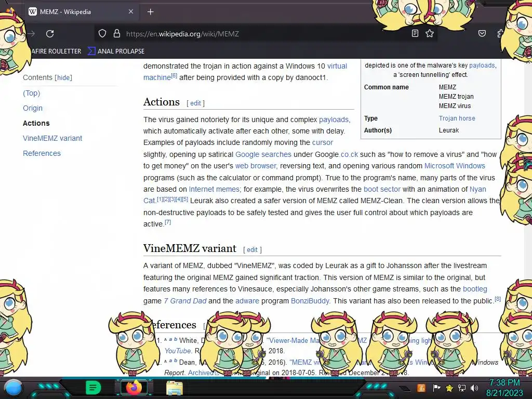Open the web browser link

coord(256,166)
